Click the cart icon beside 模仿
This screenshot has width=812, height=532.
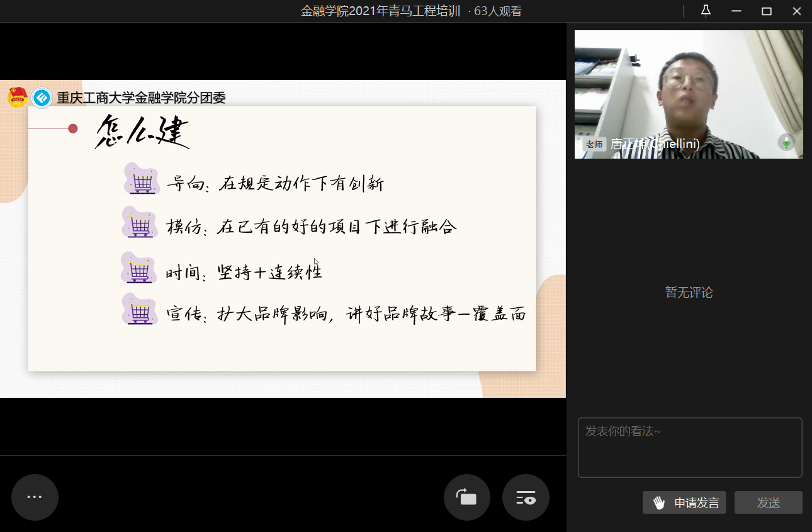140,224
